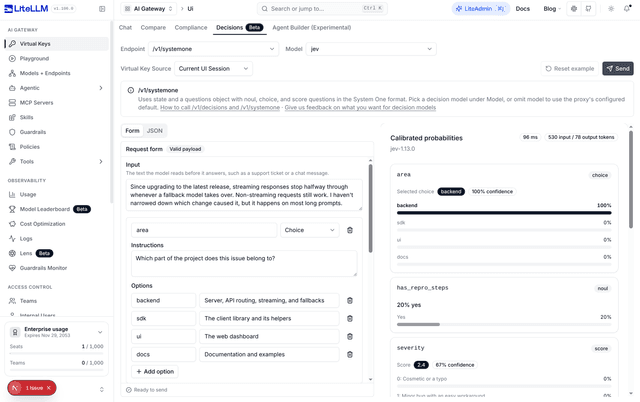Click the results panel scrollbar

coord(631,179)
